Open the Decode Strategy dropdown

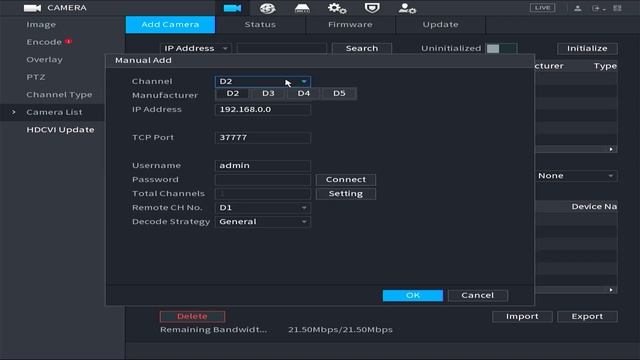click(262, 222)
